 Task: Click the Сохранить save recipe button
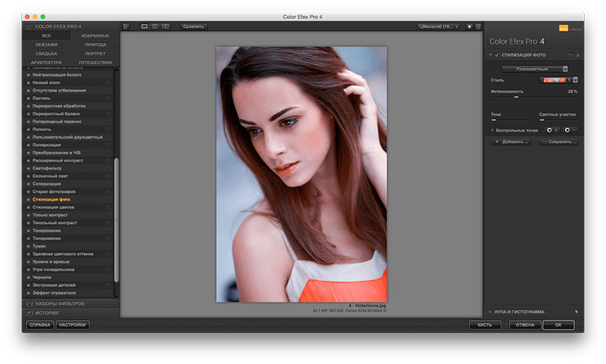(x=558, y=142)
